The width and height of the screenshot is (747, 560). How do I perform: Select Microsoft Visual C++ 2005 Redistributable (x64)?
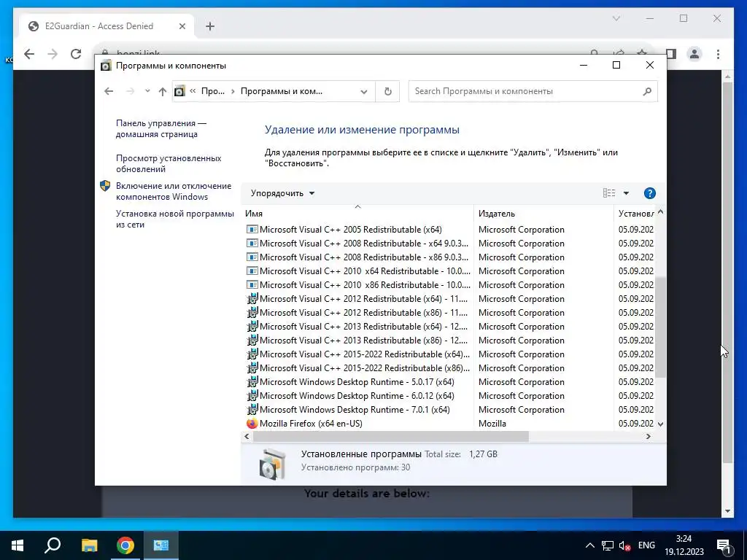pos(449,230)
